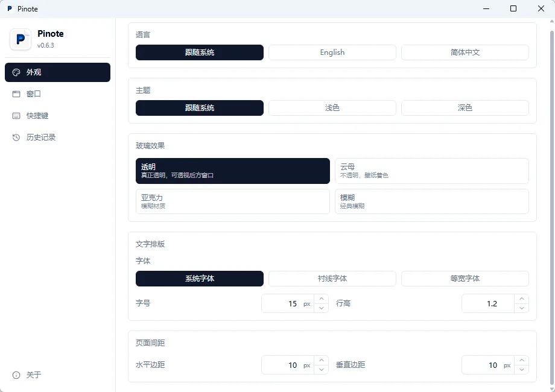Increase 字号 with the up arrow
This screenshot has height=392, width=555.
pos(322,299)
